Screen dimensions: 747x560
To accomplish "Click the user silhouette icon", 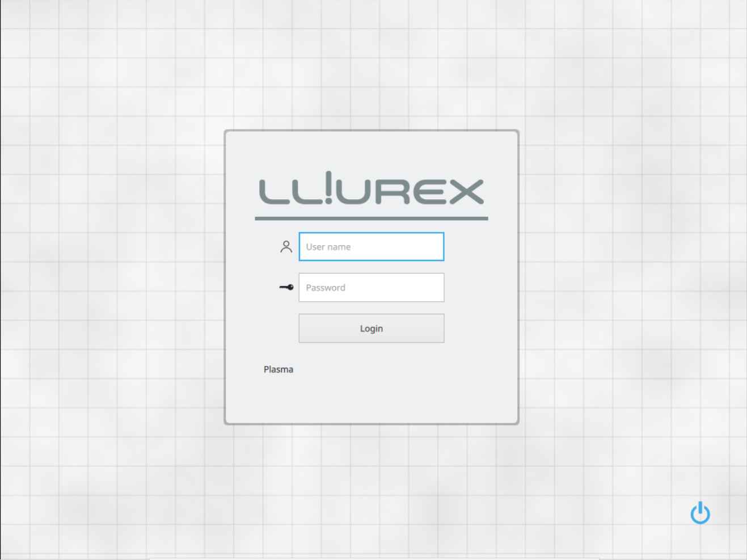I will coord(286,247).
